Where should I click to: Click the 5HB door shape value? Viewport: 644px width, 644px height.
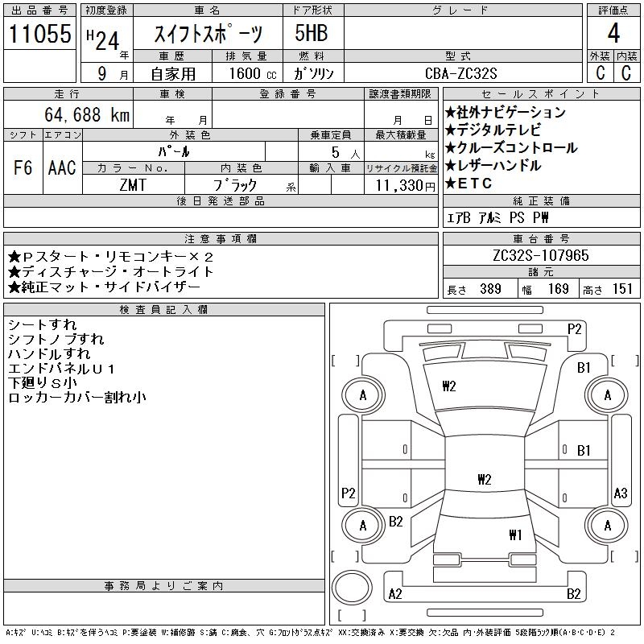pos(313,35)
